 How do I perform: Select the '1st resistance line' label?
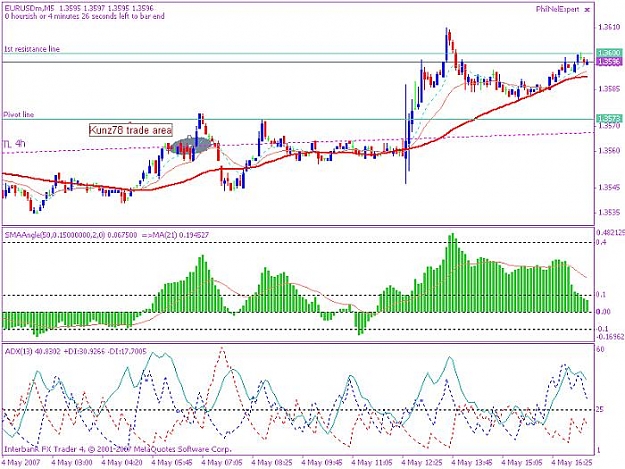pos(32,49)
